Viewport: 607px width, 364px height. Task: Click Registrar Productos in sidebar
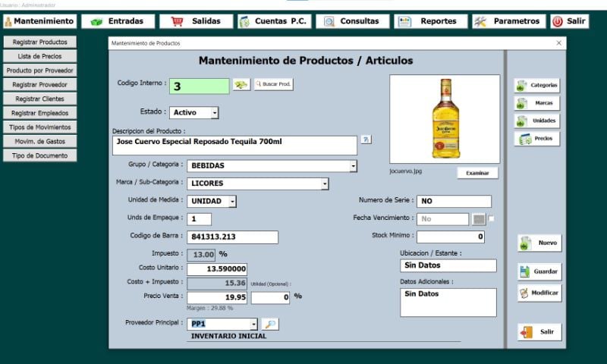[40, 42]
